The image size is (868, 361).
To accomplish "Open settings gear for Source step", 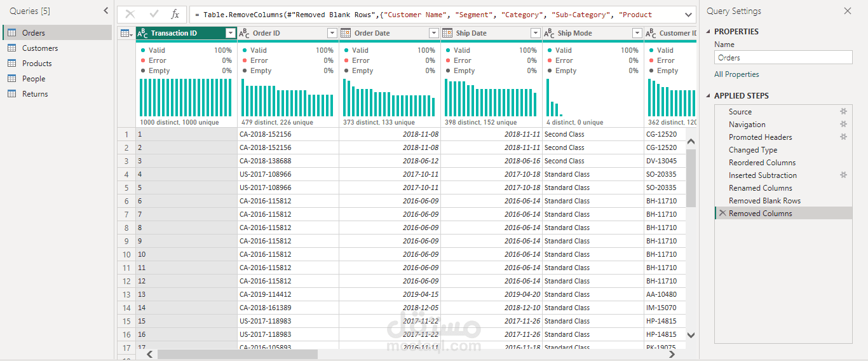I will (x=844, y=112).
